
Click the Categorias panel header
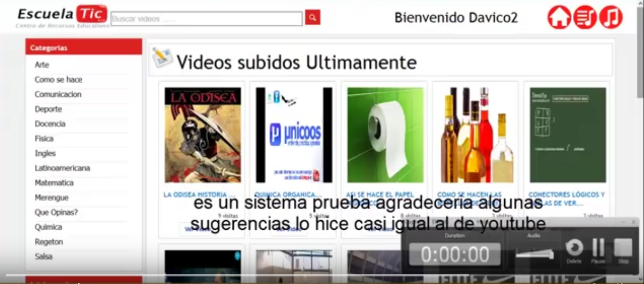coord(84,48)
